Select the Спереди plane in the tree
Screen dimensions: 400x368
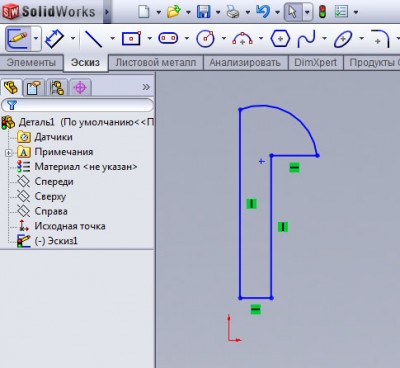(54, 182)
